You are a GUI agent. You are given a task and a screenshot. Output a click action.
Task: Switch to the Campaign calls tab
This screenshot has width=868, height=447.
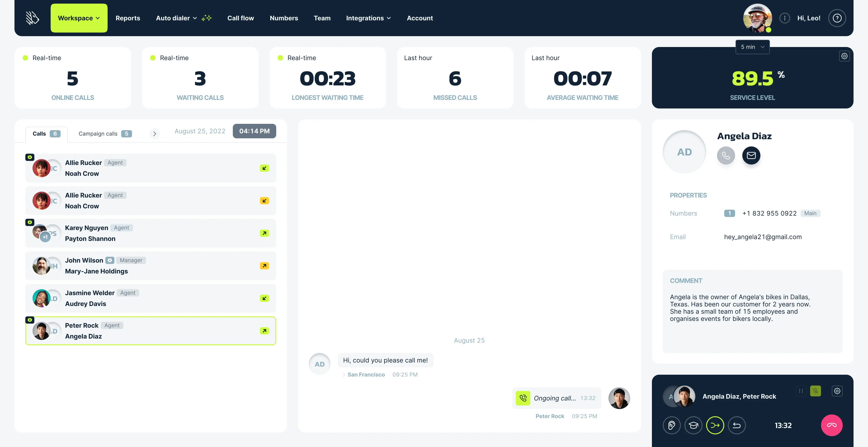tap(105, 134)
